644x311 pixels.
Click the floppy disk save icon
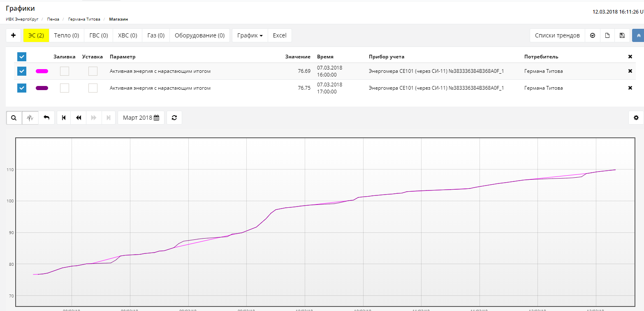point(622,35)
